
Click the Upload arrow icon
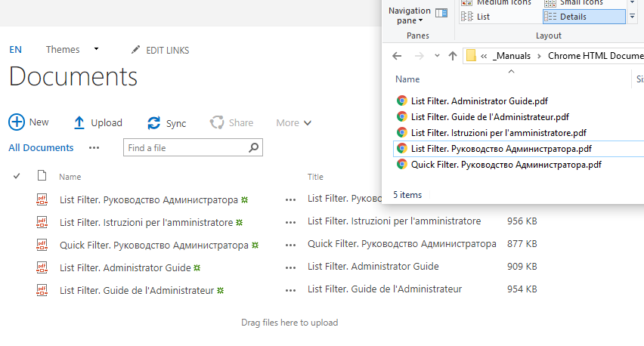(x=79, y=122)
